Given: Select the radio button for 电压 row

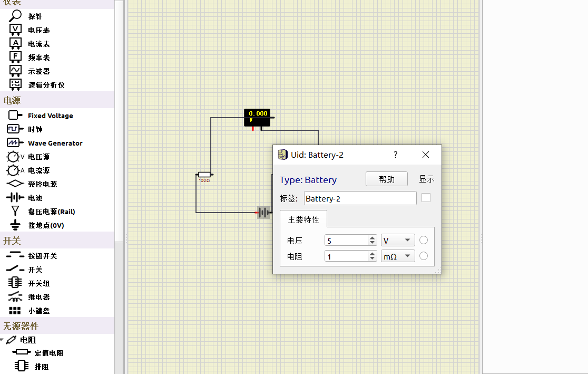Looking at the screenshot, I should pyautogui.click(x=424, y=241).
